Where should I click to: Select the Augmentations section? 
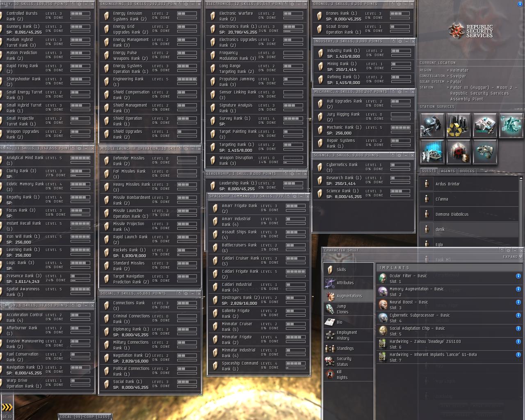[x=348, y=296]
